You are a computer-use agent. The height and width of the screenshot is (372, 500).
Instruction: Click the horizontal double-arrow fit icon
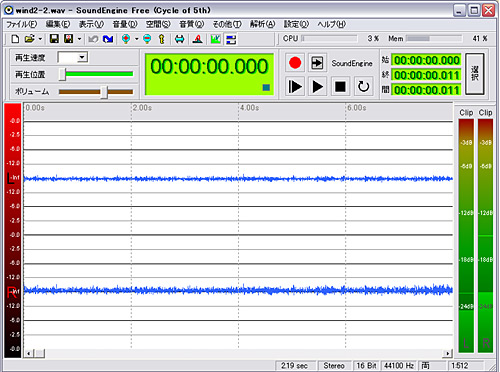(x=180, y=39)
